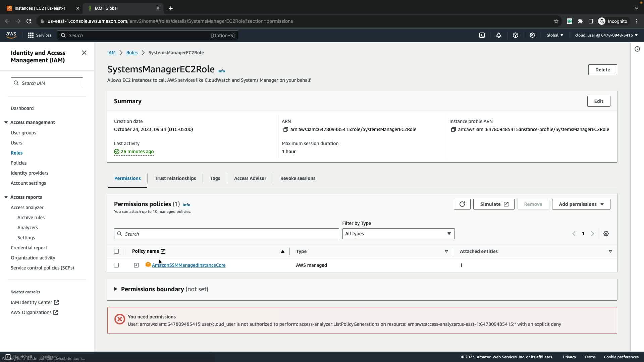
Task: Open the AmazonSSMManagedInstanceCore policy link
Action: point(189,265)
